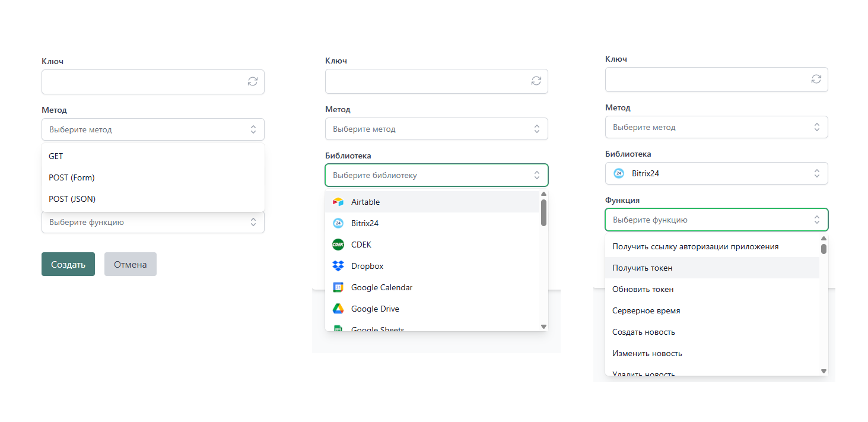Image resolution: width=868 pixels, height=422 pixels.
Task: Click function list scrollbar thumb
Action: coord(824,249)
